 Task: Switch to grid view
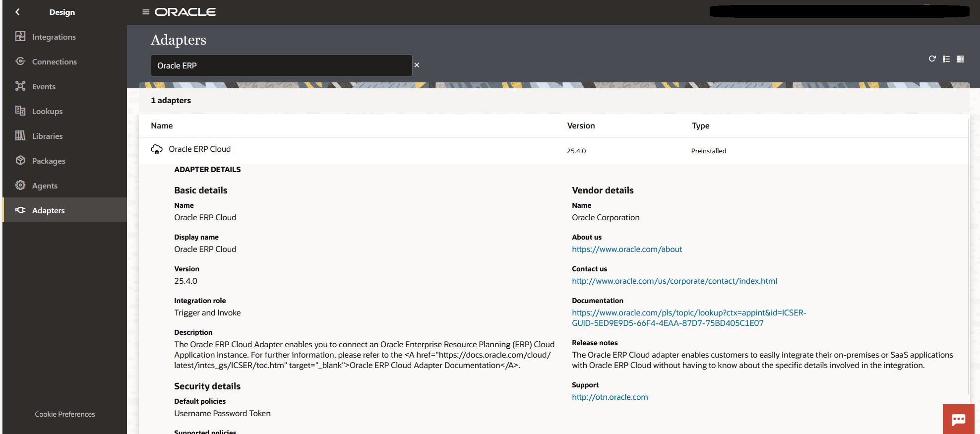click(960, 59)
